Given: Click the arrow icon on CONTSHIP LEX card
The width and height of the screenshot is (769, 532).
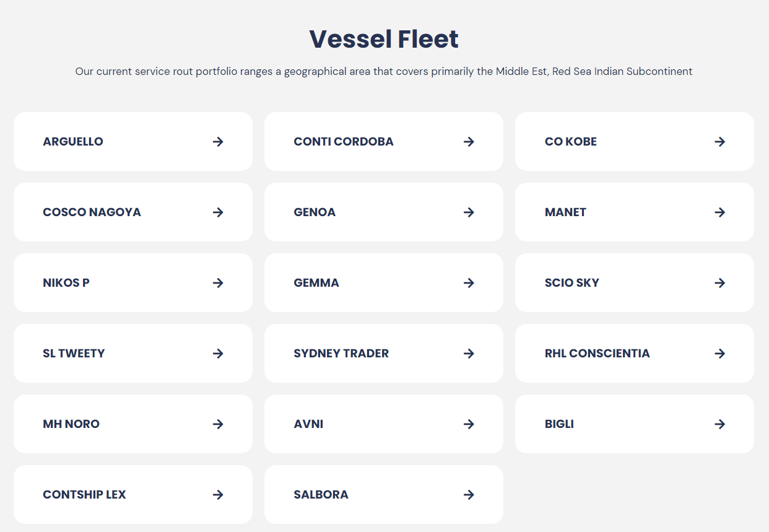Looking at the screenshot, I should (218, 495).
